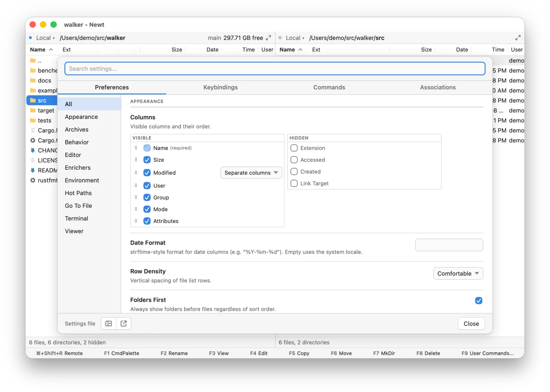Screen dimensions: 550x392
Task: Click the drag handle beside Modified column
Action: [136, 172]
